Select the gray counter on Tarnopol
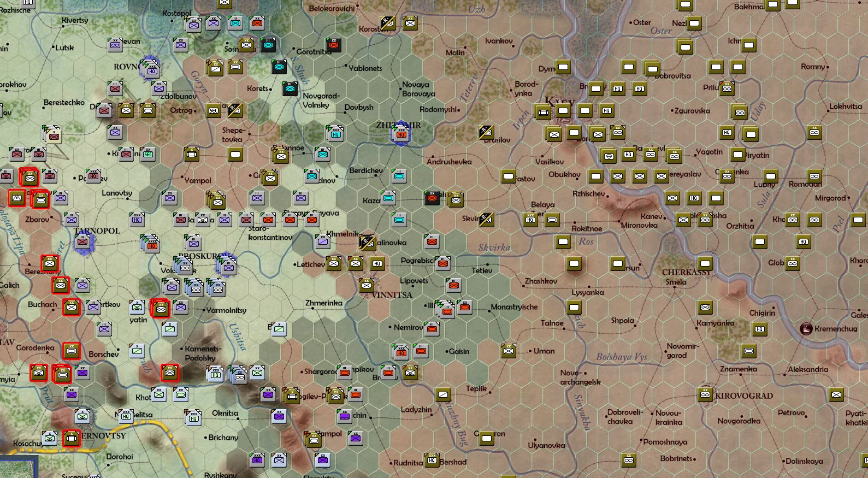 tap(82, 241)
